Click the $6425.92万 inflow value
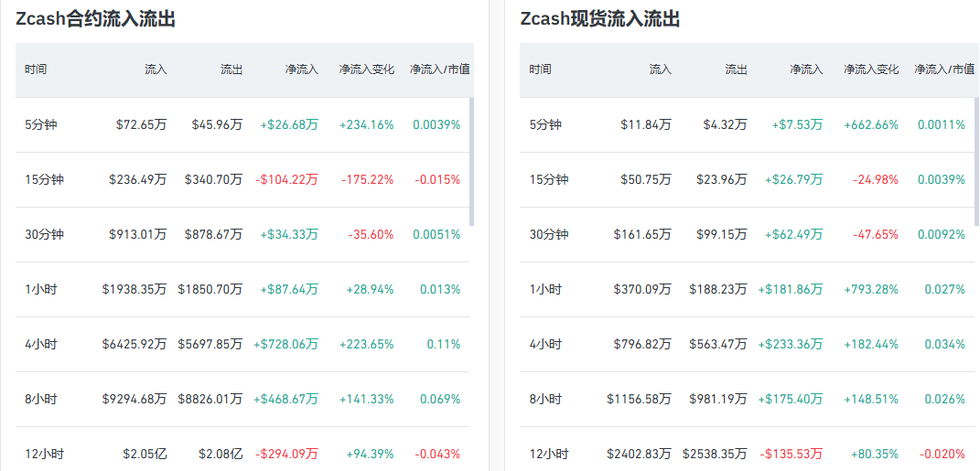This screenshot has width=980, height=471. tap(135, 344)
